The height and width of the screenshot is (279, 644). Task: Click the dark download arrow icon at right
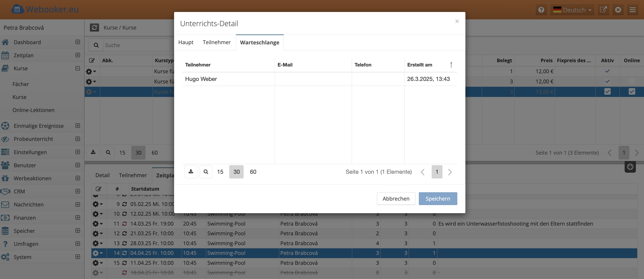tap(630, 167)
